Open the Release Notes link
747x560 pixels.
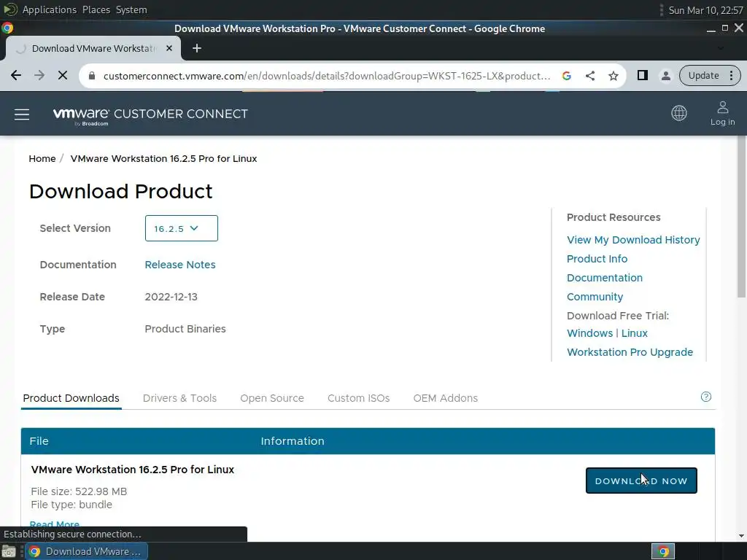coord(180,265)
